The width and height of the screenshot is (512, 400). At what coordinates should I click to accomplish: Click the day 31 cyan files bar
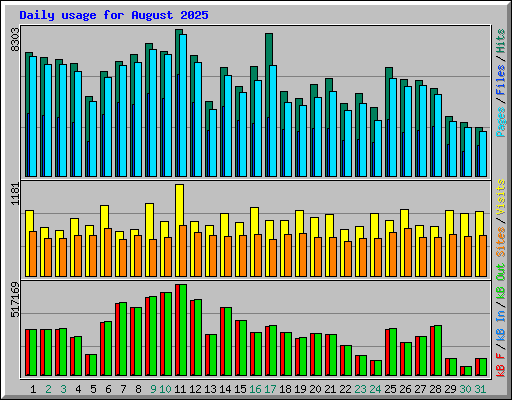click(x=483, y=154)
